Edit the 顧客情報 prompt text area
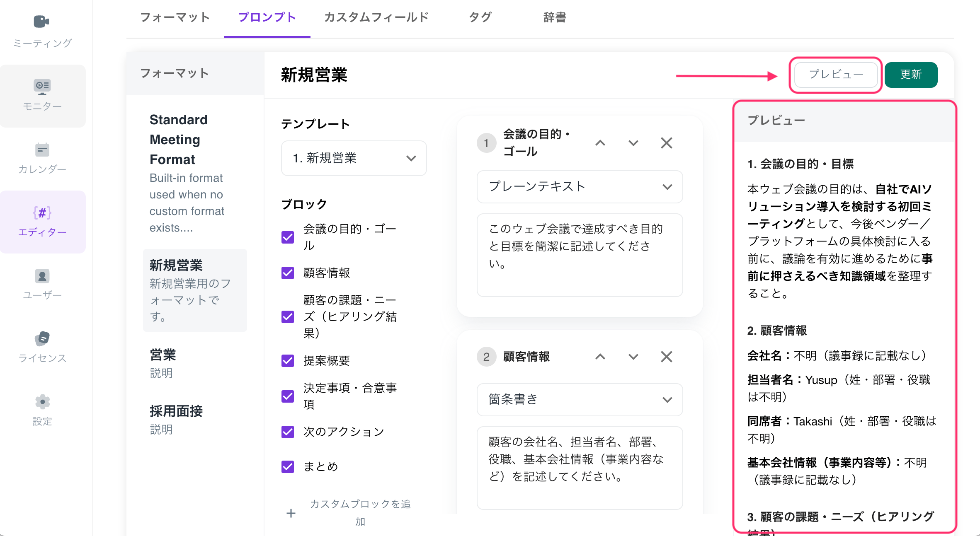 [580, 468]
